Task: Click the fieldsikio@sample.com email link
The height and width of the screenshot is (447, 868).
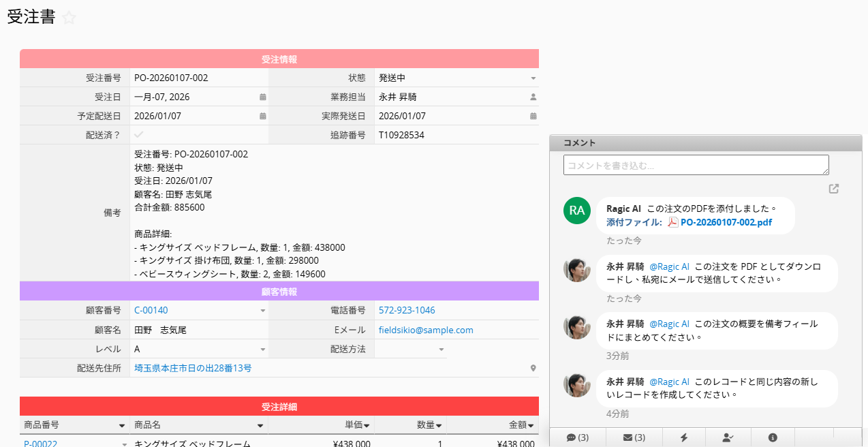Action: (426, 330)
